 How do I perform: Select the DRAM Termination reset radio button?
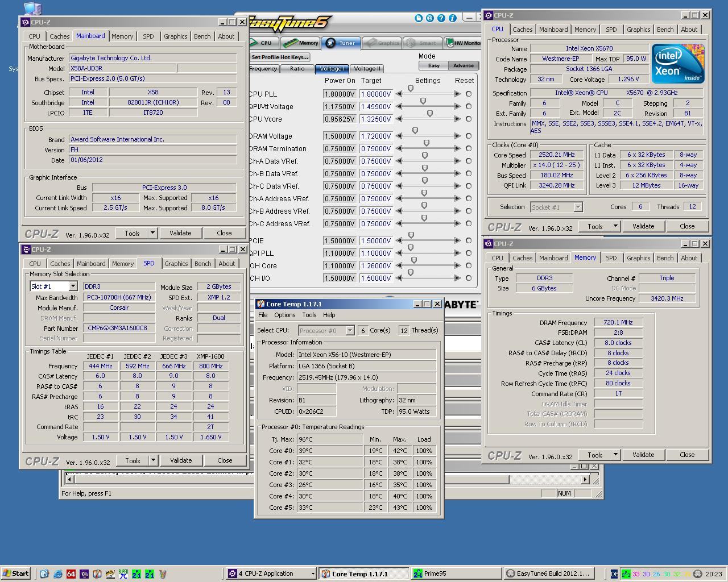469,149
